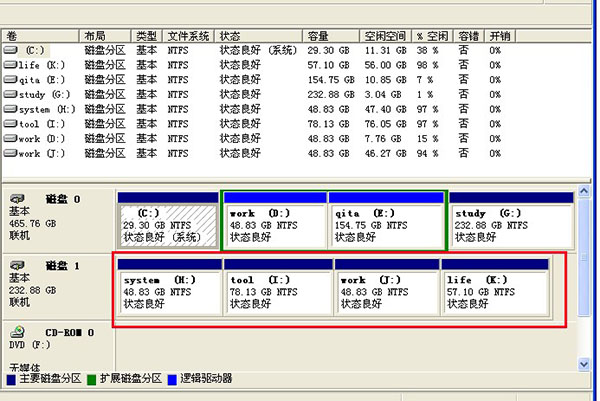Viewport: 600px width, 401px height.
Task: Click the qita (E:) drive icon in list
Action: click(x=11, y=80)
